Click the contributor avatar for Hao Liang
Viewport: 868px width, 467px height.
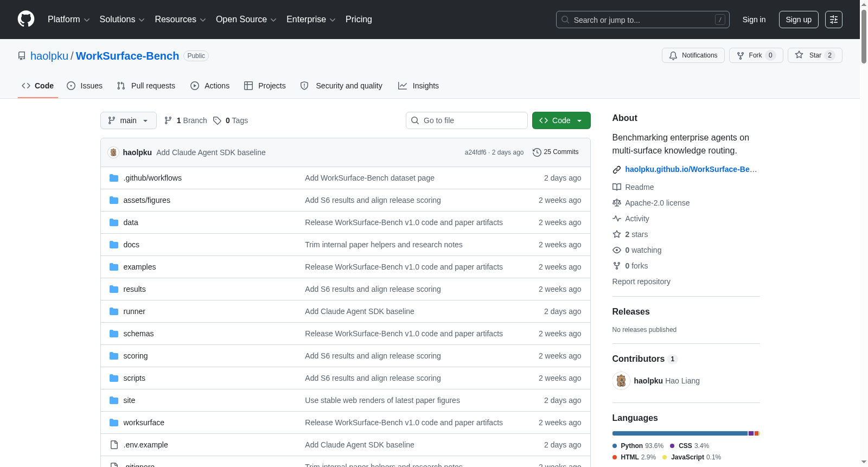[x=621, y=381]
